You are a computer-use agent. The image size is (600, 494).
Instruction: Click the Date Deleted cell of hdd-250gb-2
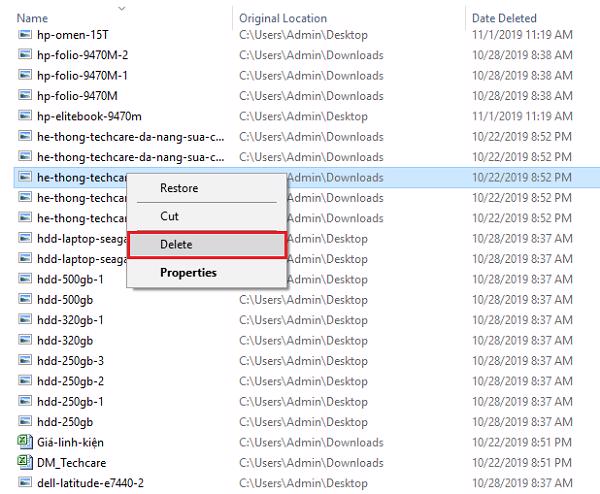tap(522, 381)
